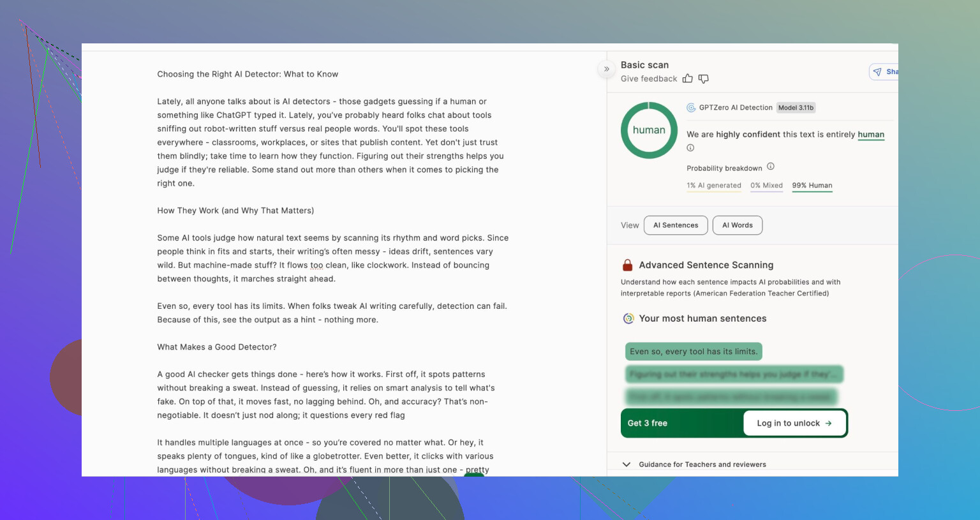Screen dimensions: 980x520
Task: Click the thumbs down feedback icon
Action: [703, 78]
